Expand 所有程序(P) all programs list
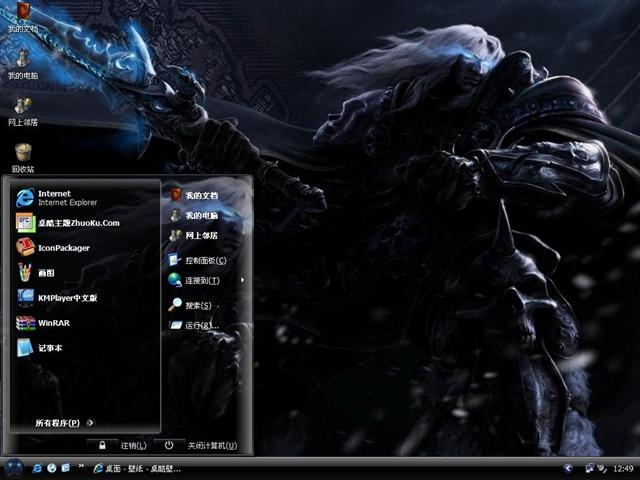The height and width of the screenshot is (480, 640). pyautogui.click(x=64, y=423)
